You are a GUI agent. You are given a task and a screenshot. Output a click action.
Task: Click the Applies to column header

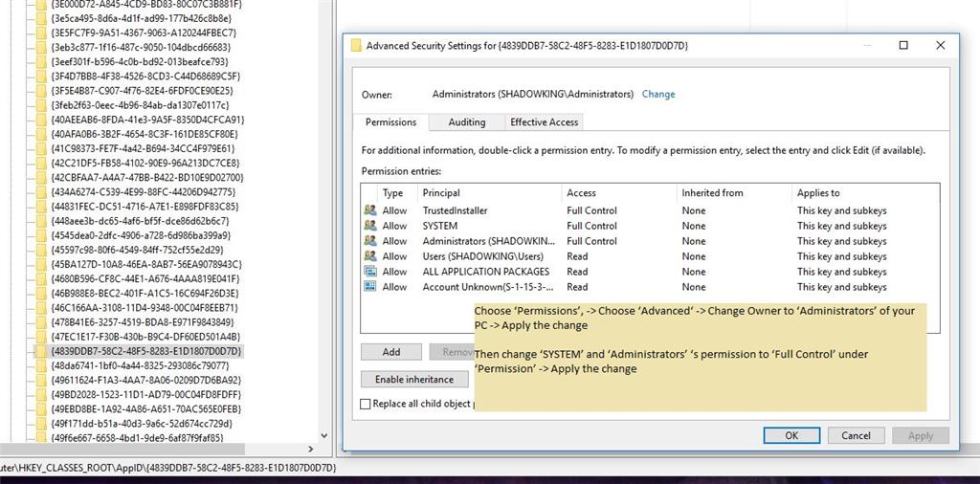(865, 193)
